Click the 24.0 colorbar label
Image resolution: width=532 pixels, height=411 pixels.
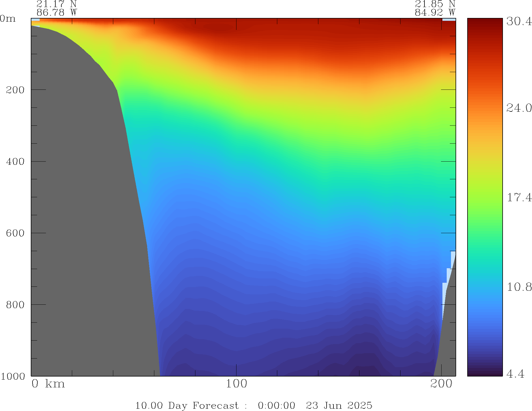click(519, 108)
